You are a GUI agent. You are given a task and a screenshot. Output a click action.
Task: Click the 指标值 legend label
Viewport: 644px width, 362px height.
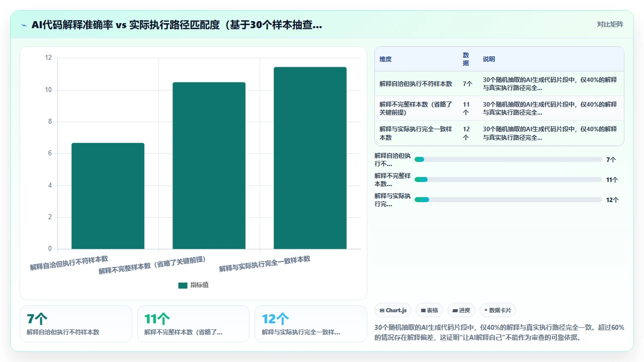(x=199, y=285)
